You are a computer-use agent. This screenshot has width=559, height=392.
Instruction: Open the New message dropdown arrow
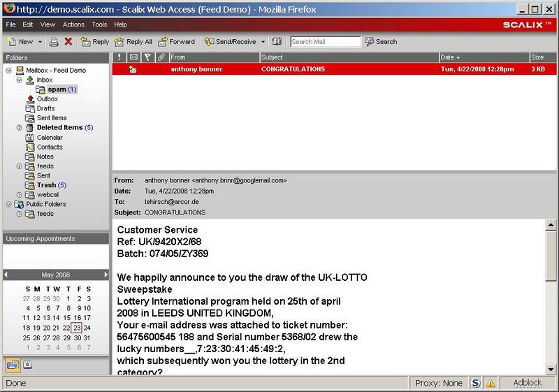point(40,42)
